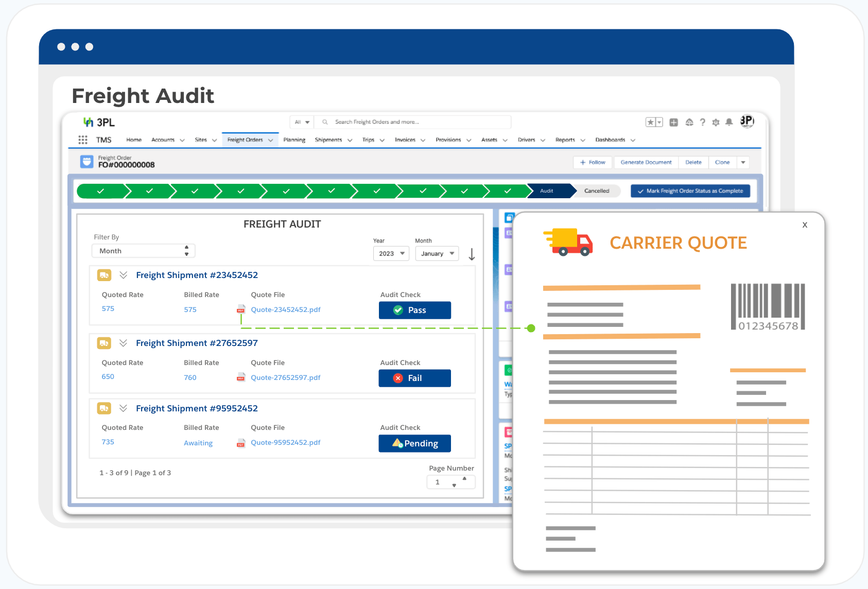Open the Year dropdown showing 2023
The image size is (868, 589).
click(x=391, y=253)
